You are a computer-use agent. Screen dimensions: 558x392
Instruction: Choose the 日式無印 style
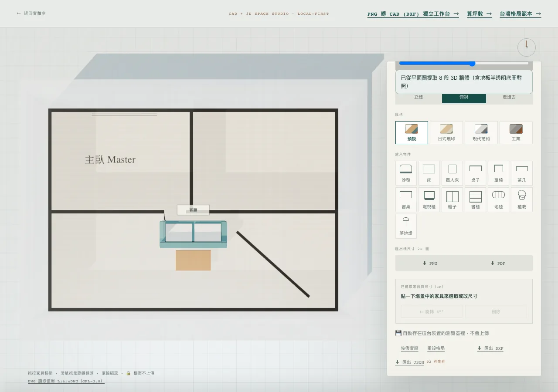tap(446, 132)
